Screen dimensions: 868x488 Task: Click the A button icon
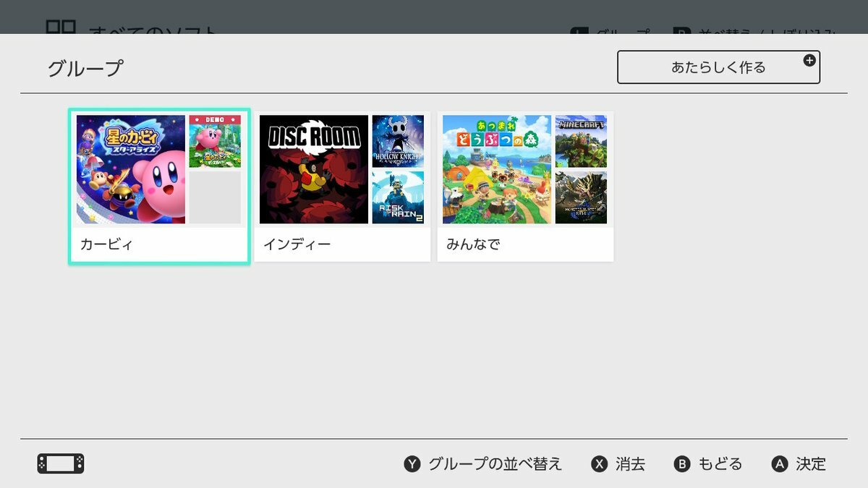click(x=779, y=464)
